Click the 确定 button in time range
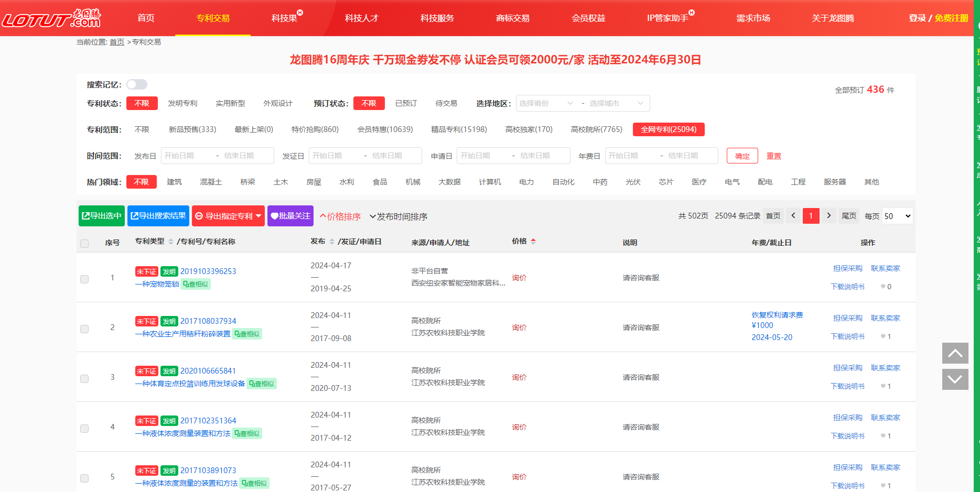Image resolution: width=980 pixels, height=492 pixels. (x=742, y=156)
